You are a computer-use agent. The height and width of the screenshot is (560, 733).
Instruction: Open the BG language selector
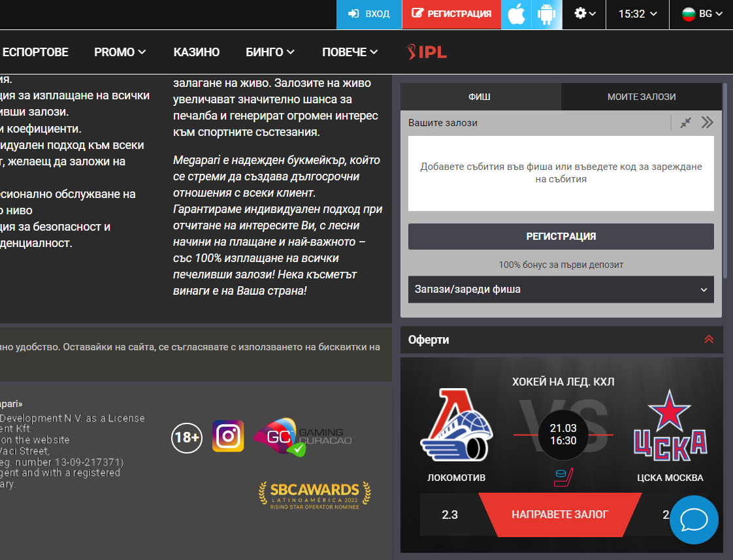[702, 14]
